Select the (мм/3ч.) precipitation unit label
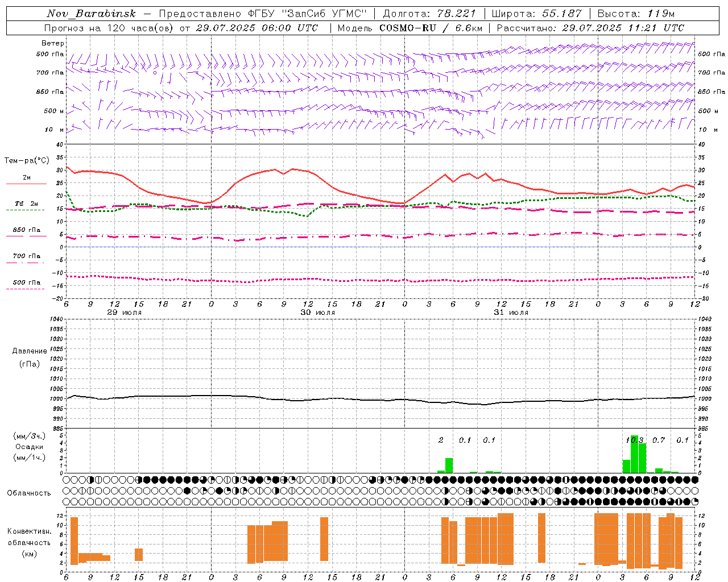 (30, 436)
